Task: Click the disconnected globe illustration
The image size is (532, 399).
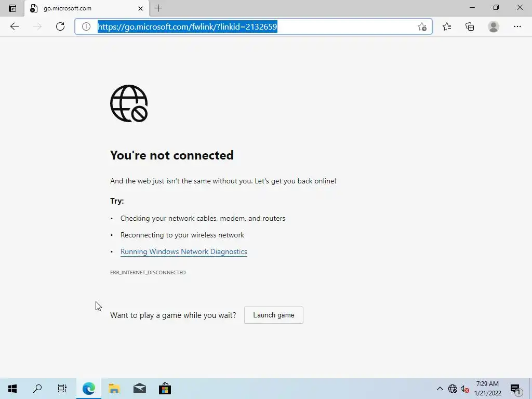Action: pyautogui.click(x=129, y=103)
